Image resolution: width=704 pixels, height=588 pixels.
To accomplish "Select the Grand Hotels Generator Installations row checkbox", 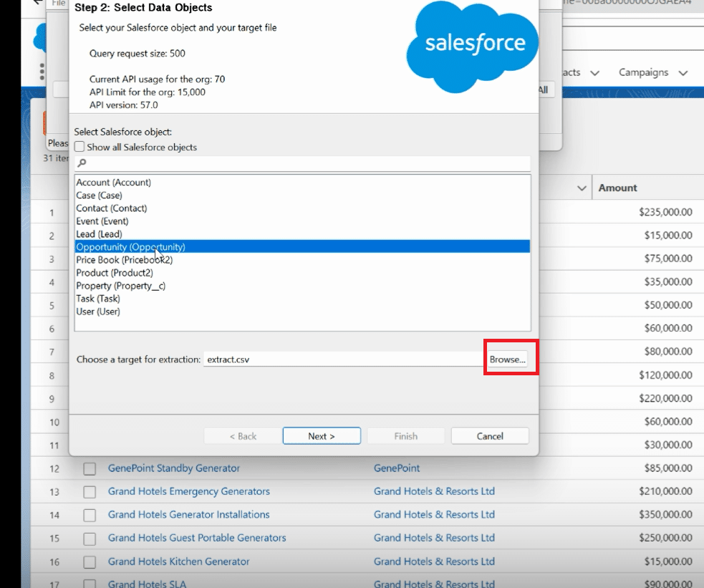I will point(90,516).
